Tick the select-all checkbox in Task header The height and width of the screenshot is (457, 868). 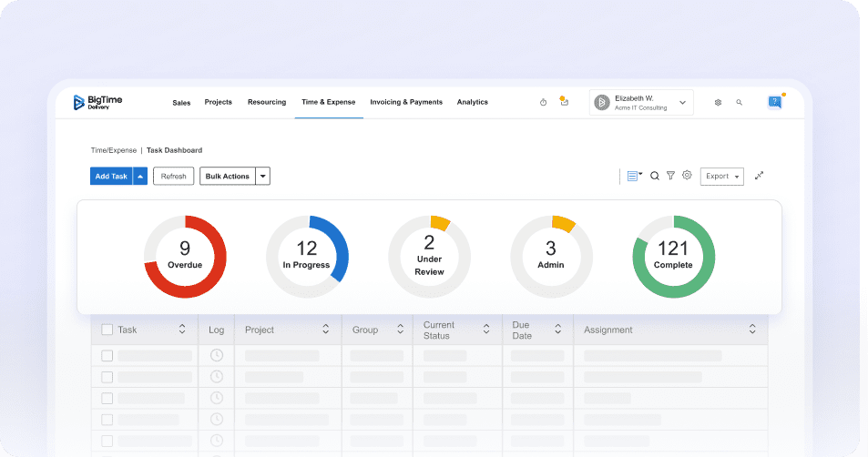107,330
